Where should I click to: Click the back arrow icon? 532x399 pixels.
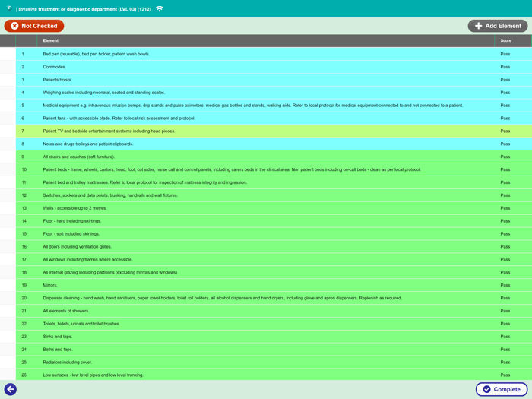pos(10,389)
